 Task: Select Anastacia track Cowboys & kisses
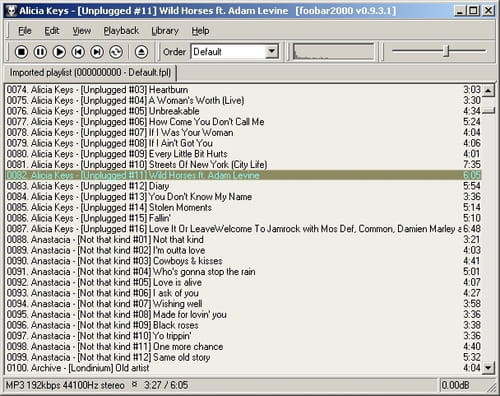pyautogui.click(x=243, y=261)
